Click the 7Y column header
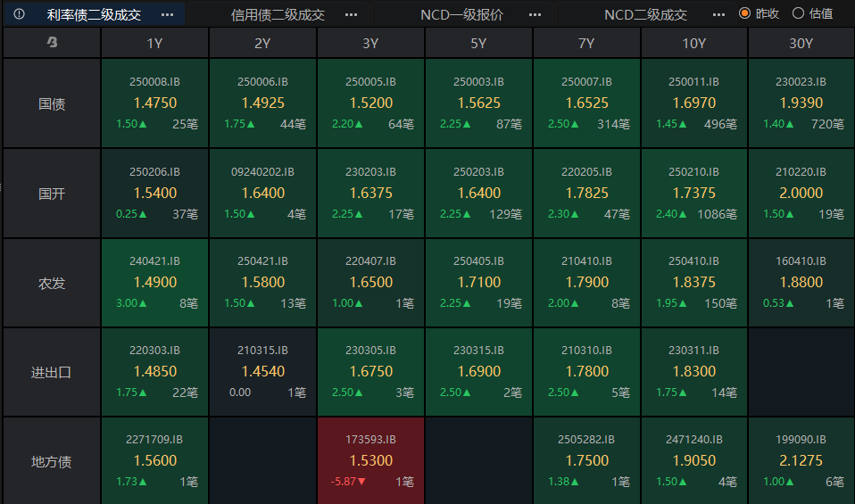 (x=586, y=43)
